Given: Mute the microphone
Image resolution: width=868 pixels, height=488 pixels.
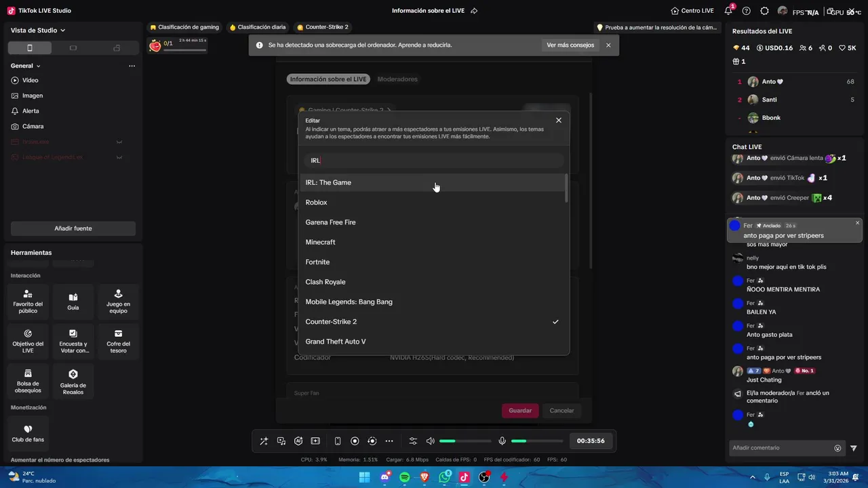Looking at the screenshot, I should coord(502,441).
